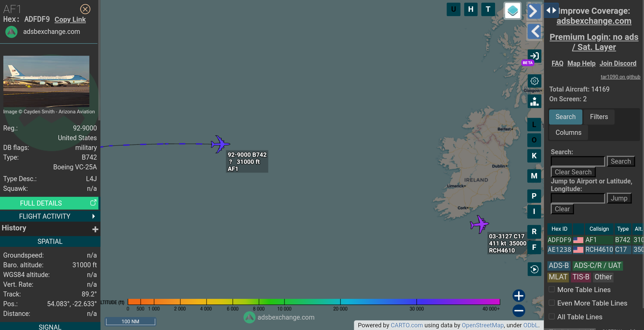
Task: Click the U map toggle button
Action: tap(453, 9)
